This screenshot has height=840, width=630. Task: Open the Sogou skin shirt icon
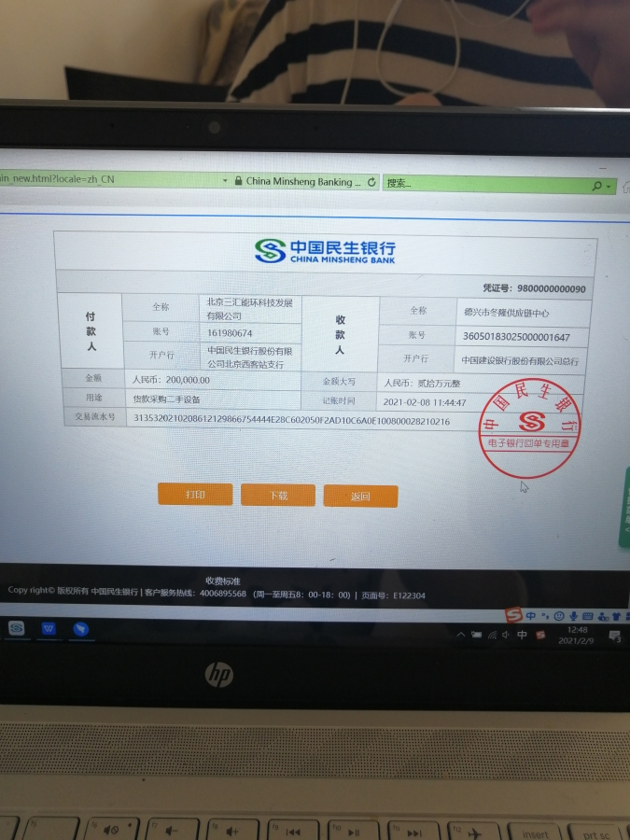[616, 617]
